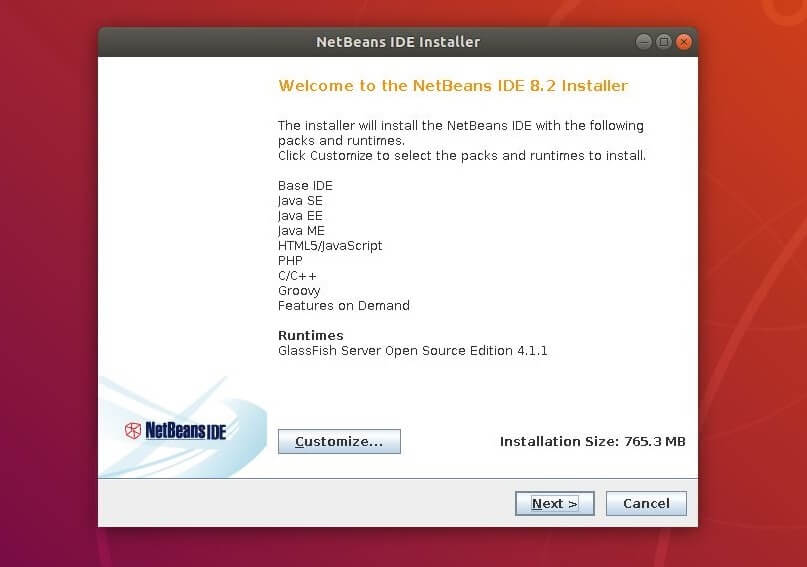Screen dimensions: 807x567
Task: Maximize the NetBeans IDE Installer window
Action: [x=663, y=42]
